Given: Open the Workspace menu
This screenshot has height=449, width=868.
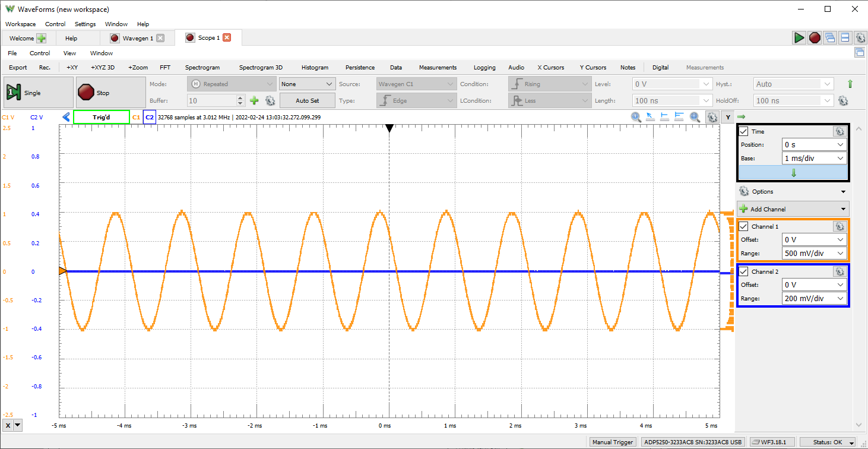Looking at the screenshot, I should (x=20, y=24).
